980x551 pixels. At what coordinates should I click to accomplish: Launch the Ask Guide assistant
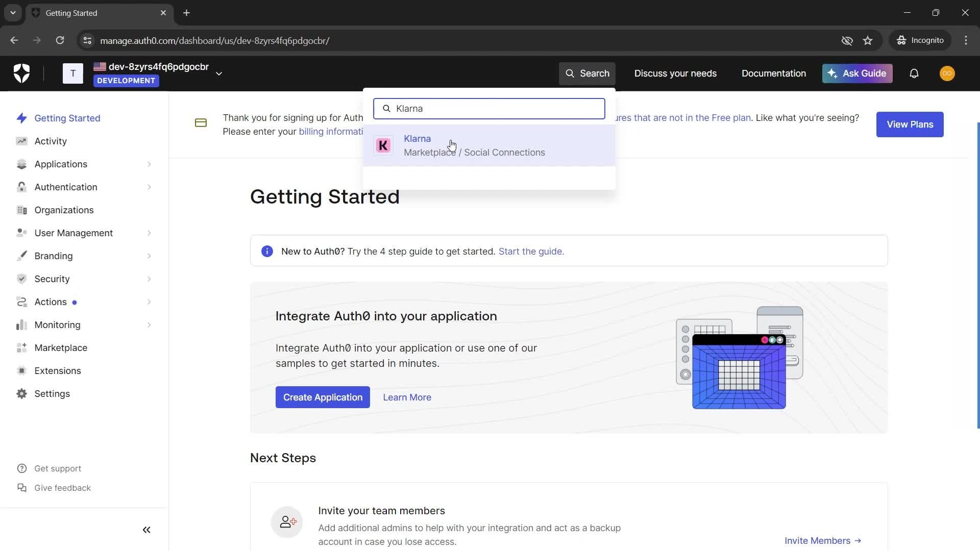(x=857, y=73)
